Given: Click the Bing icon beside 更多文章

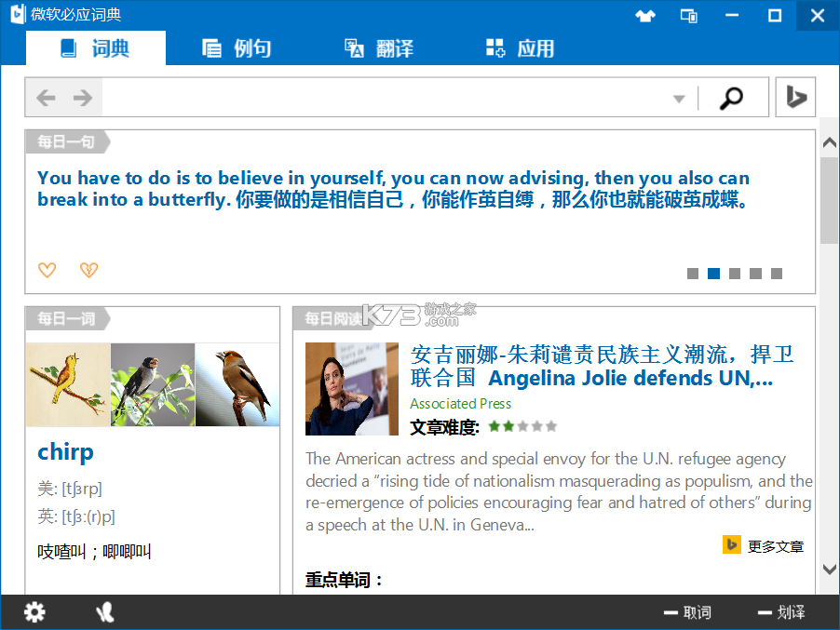Looking at the screenshot, I should [x=731, y=544].
